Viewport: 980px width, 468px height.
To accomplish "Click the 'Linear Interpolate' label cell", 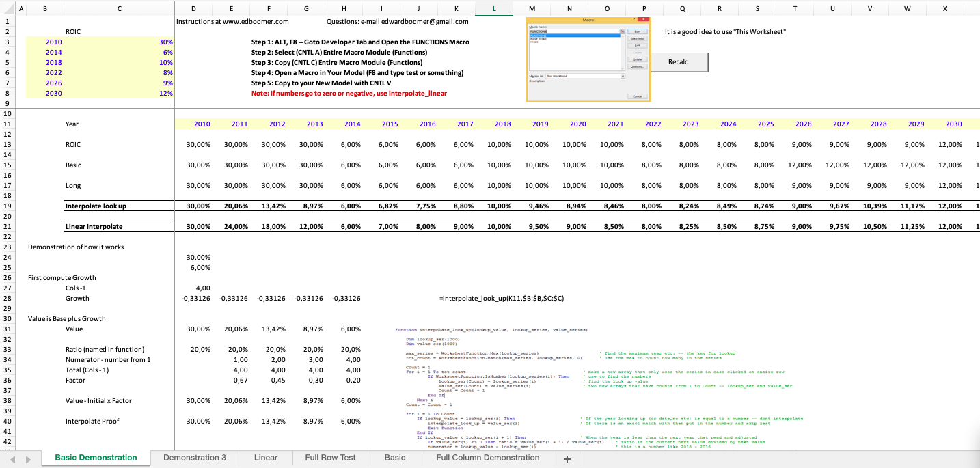I will pyautogui.click(x=120, y=226).
